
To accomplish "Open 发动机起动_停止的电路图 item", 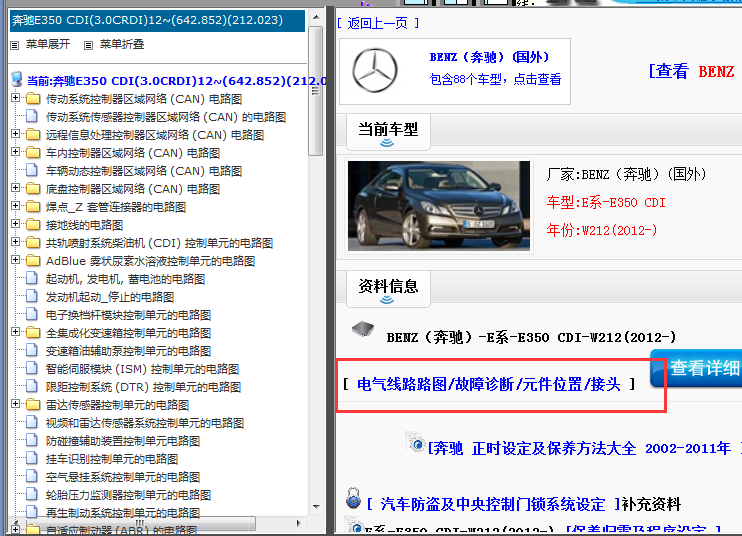I will 110,297.
